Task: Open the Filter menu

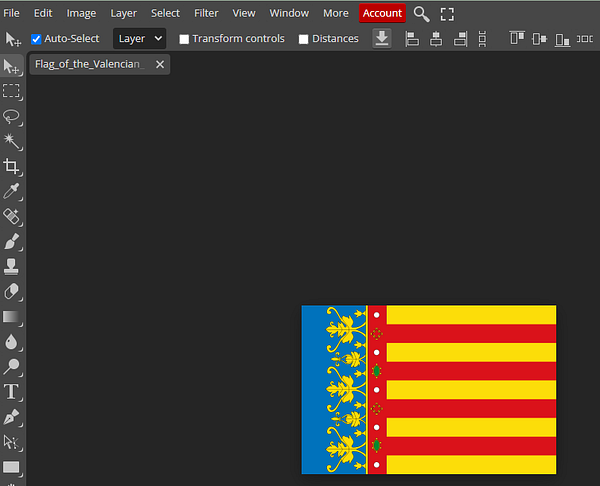Action: coord(206,13)
